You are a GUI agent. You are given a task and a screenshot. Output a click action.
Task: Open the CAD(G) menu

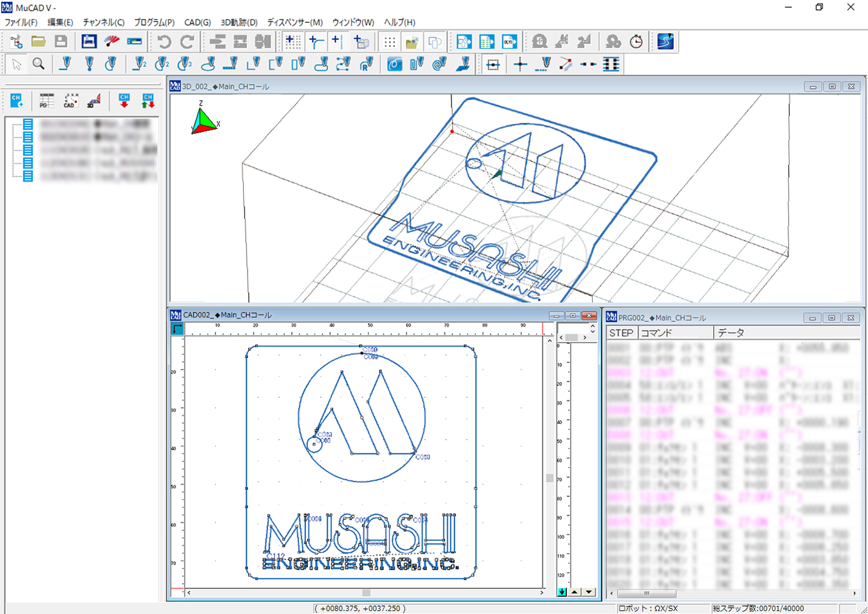197,22
